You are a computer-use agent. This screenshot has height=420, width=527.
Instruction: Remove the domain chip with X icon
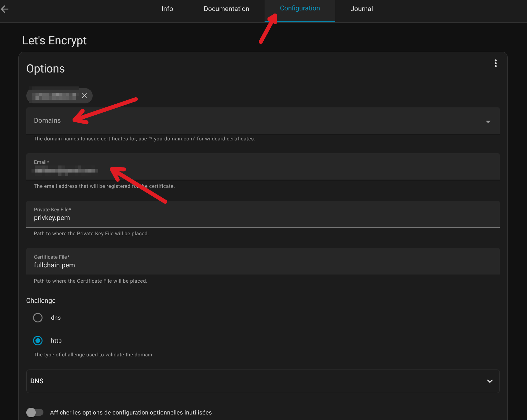click(84, 96)
